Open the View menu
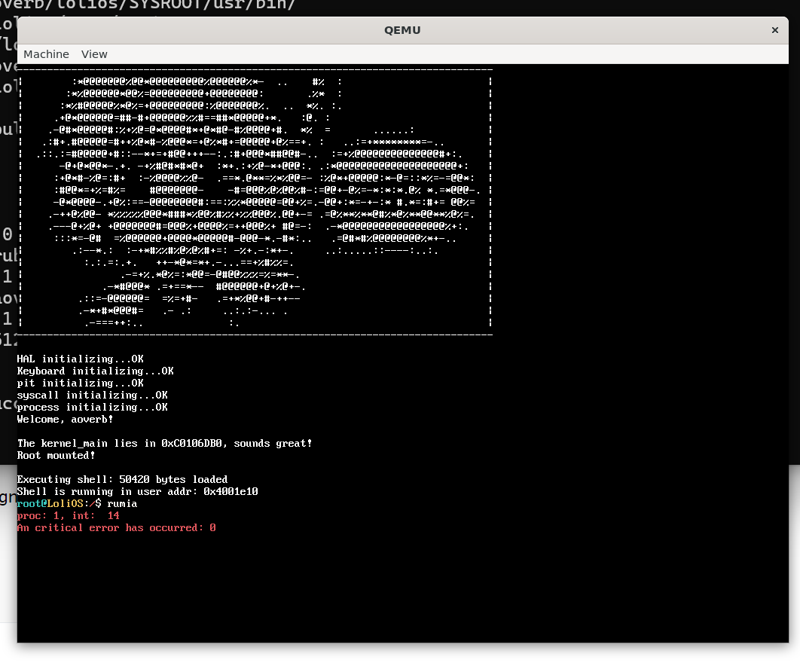 point(94,54)
